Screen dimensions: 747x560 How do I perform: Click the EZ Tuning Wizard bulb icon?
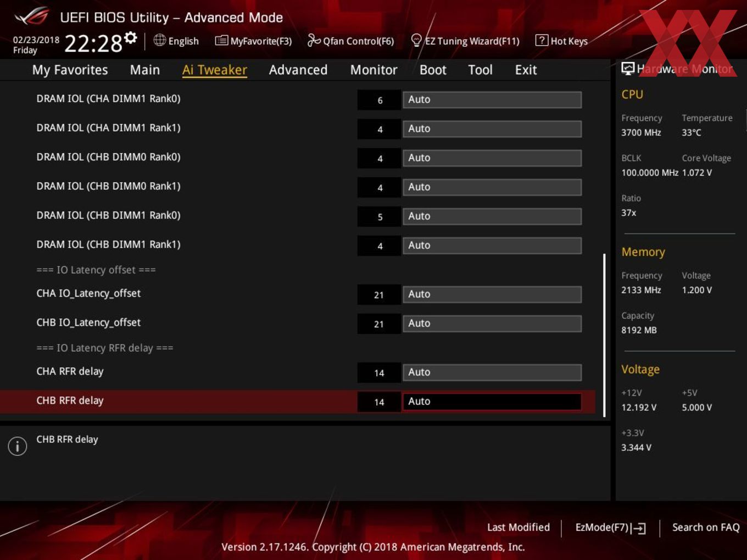point(416,41)
